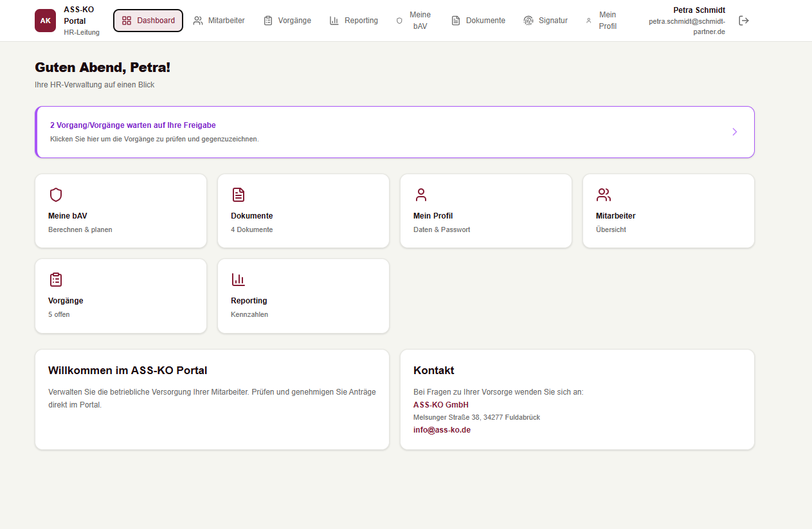Click the '5 offen' count text
This screenshot has width=812, height=529.
coord(59,314)
